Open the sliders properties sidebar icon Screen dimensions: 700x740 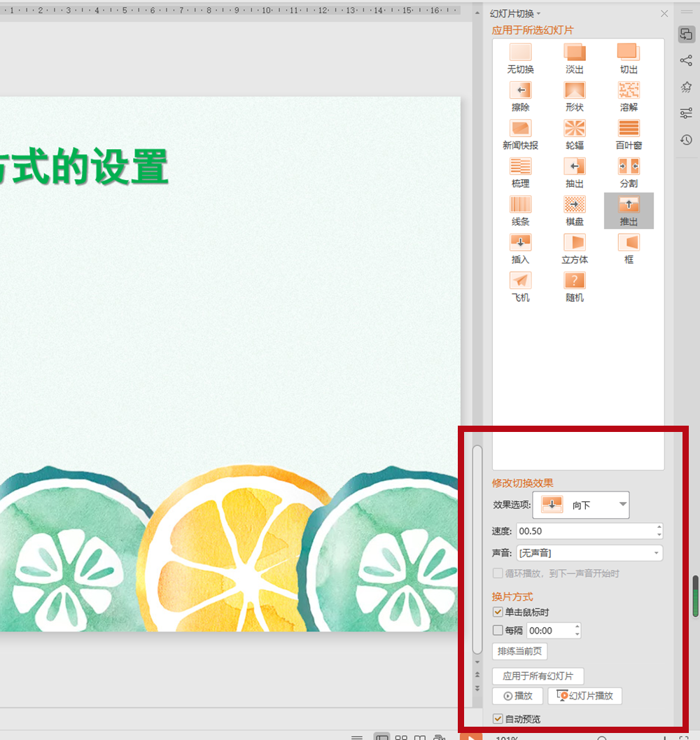coord(686,113)
